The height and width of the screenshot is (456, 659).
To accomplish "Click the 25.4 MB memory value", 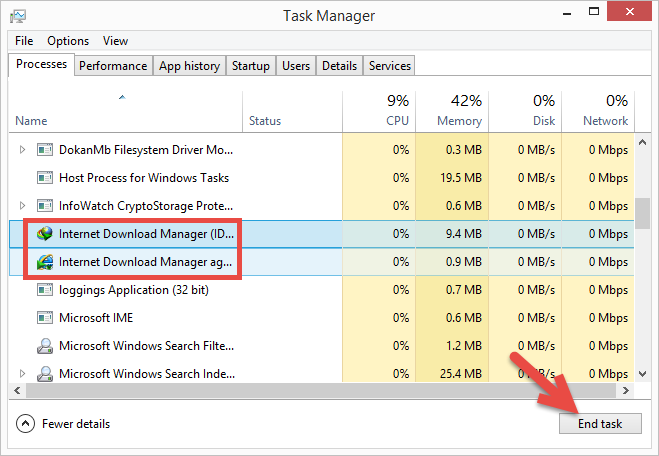I will 461,374.
